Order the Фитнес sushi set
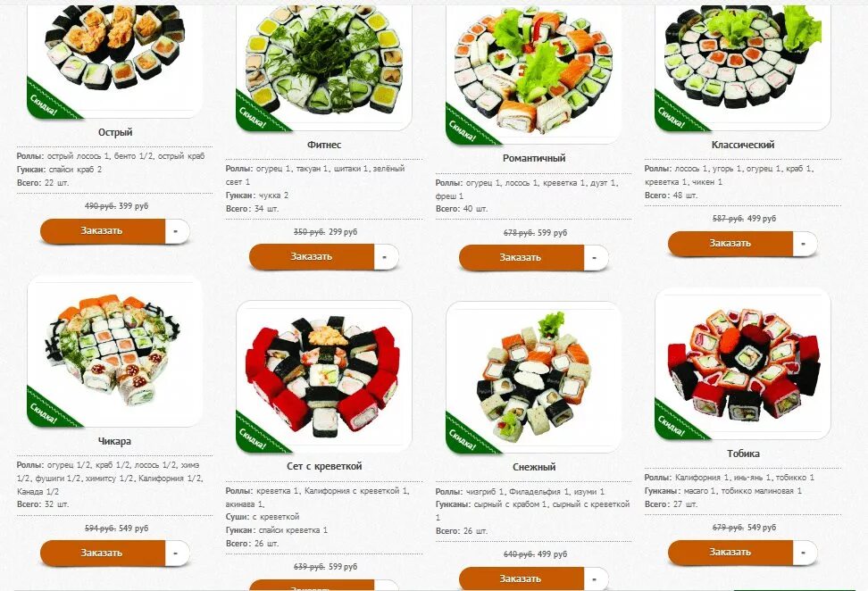This screenshot has height=591, width=868. (312, 257)
